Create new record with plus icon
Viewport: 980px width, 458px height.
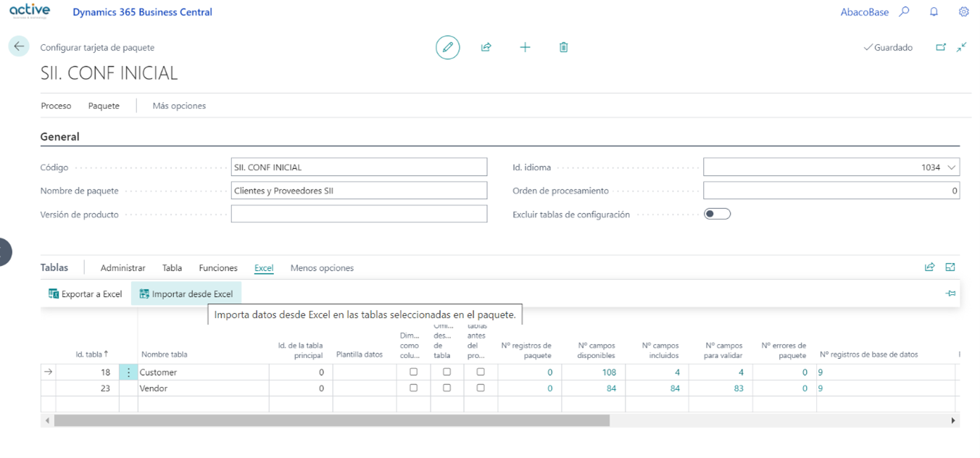525,47
